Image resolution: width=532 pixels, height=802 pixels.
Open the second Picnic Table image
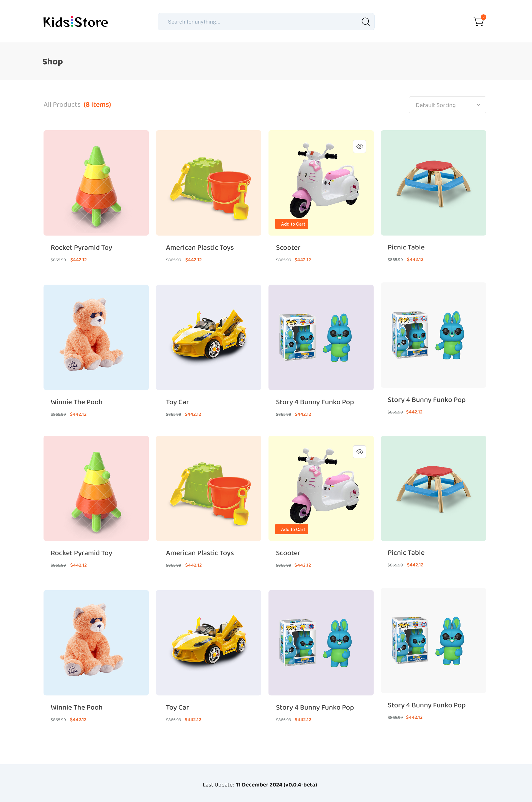tap(433, 488)
